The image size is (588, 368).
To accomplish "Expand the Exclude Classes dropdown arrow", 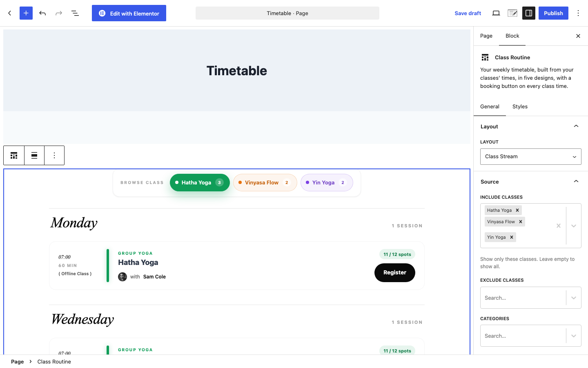I will point(574,298).
